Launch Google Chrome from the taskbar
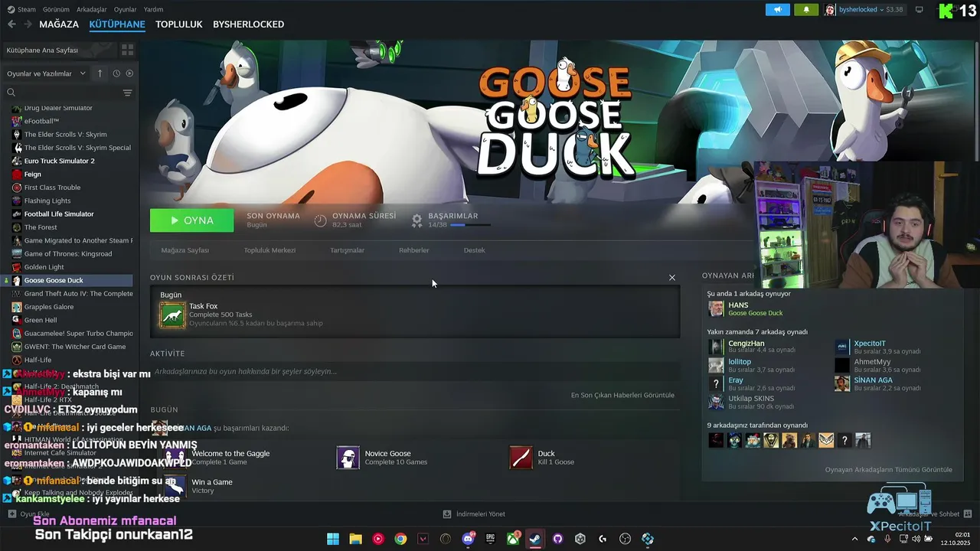The height and width of the screenshot is (551, 980). click(x=400, y=539)
